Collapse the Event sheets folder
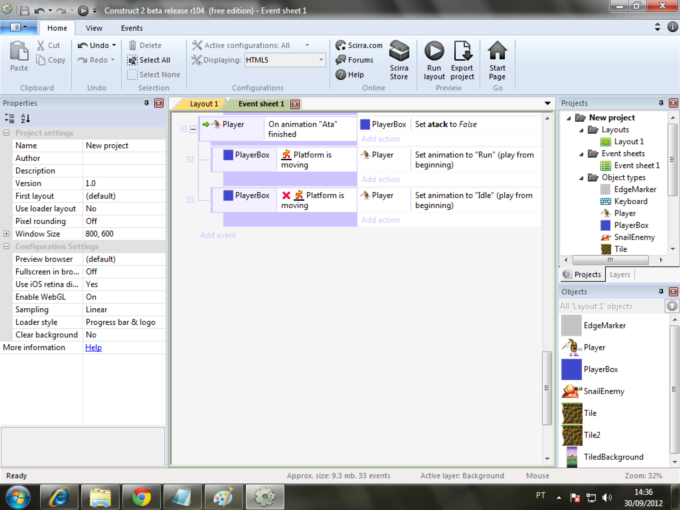680x510 pixels. pyautogui.click(x=581, y=154)
